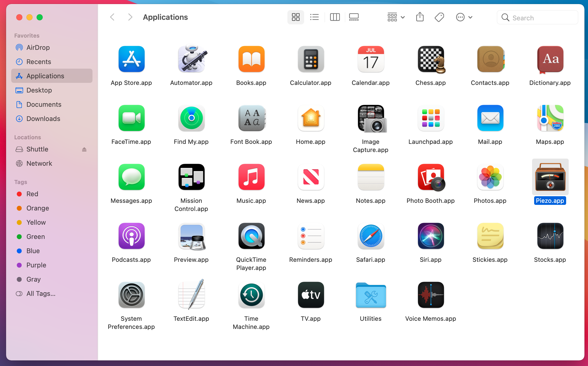Select the Time Machine.app icon
This screenshot has width=588, height=366.
point(251,295)
